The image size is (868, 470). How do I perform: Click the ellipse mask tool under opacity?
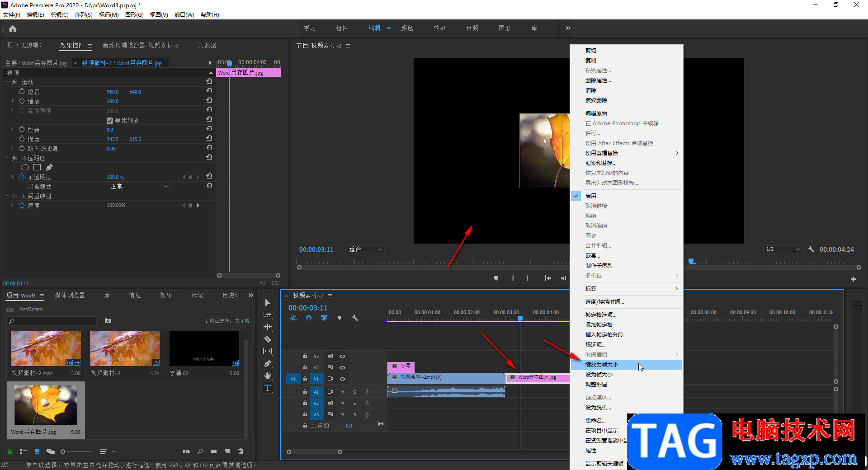25,168
